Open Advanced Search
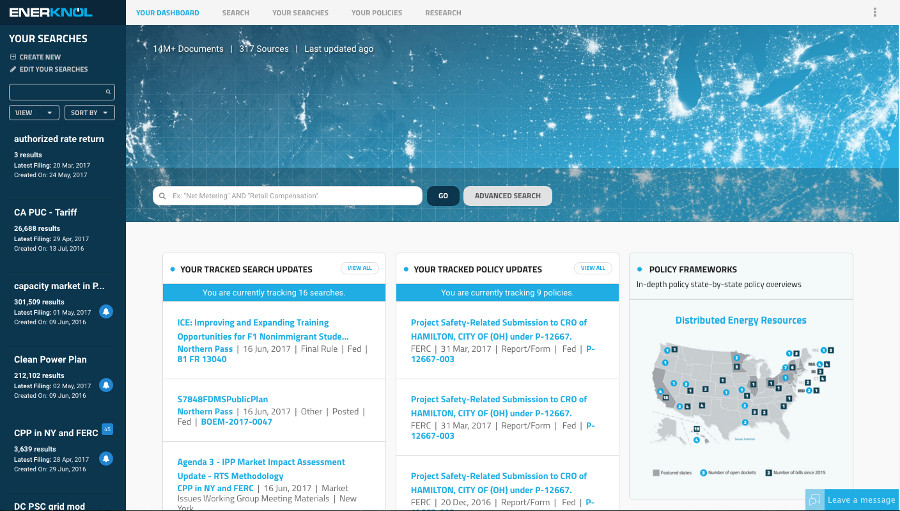This screenshot has width=900, height=511. tap(507, 196)
